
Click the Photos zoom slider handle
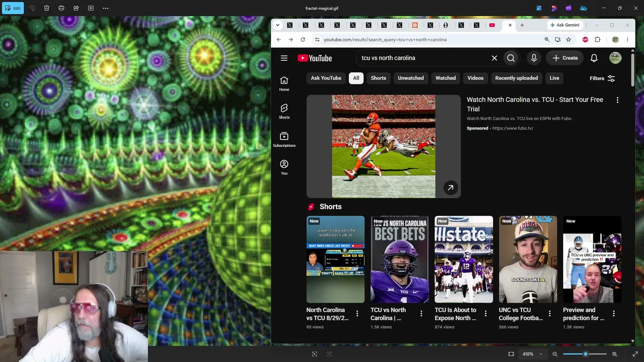(x=585, y=354)
